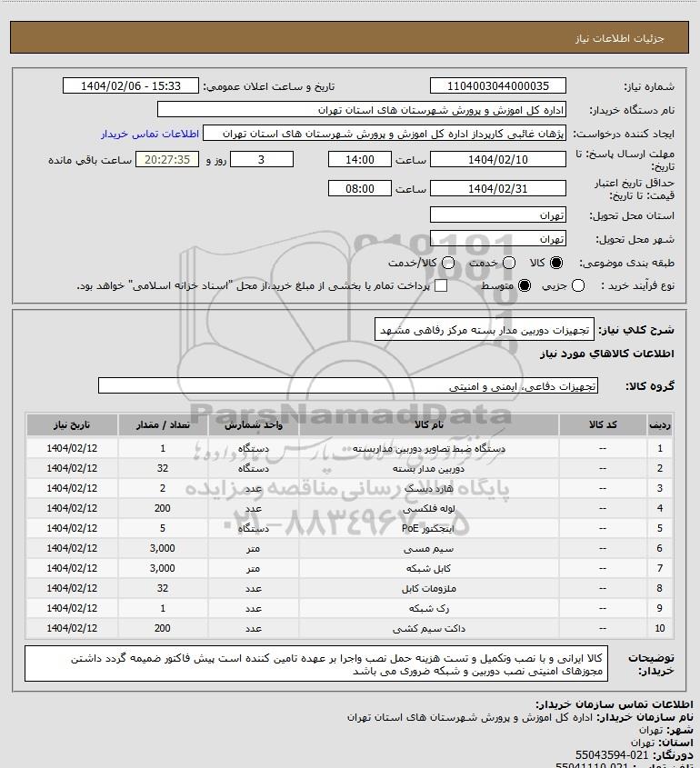
Task: Select row دوربین مدار بسته
Action: tap(350, 468)
